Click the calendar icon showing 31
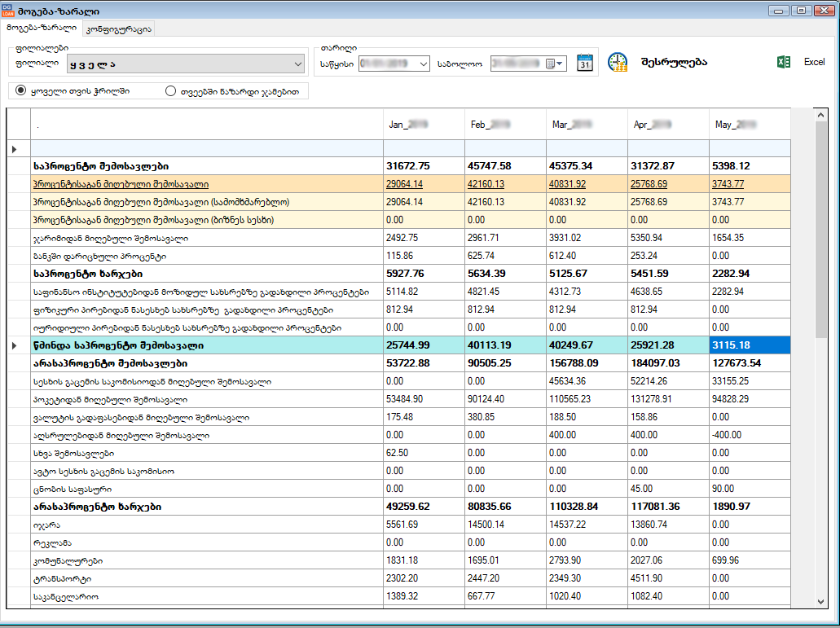This screenshot has width=840, height=628. pyautogui.click(x=585, y=63)
